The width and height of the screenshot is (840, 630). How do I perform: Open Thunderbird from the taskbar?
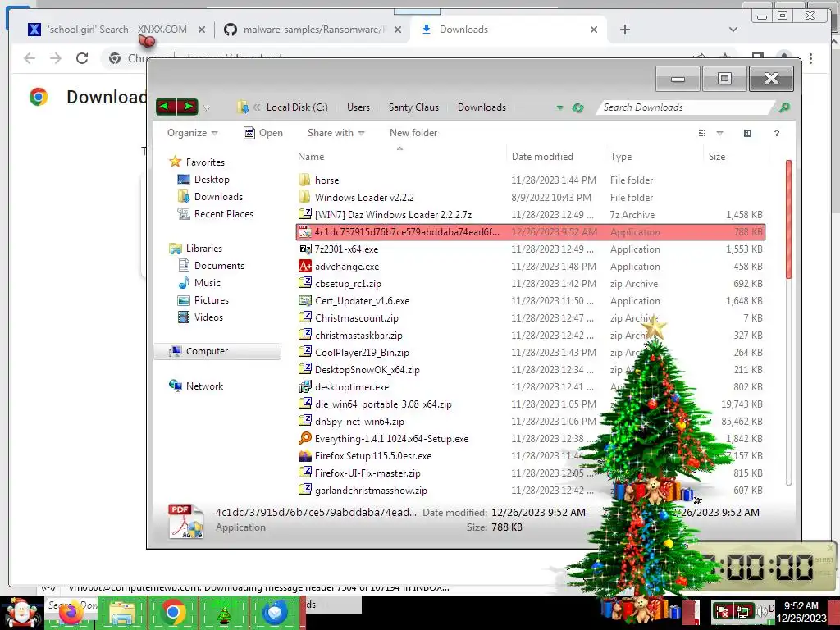(274, 613)
